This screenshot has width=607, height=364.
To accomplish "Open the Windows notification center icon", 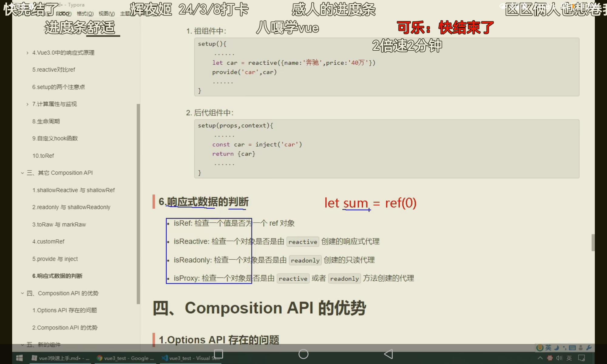I will tap(582, 358).
